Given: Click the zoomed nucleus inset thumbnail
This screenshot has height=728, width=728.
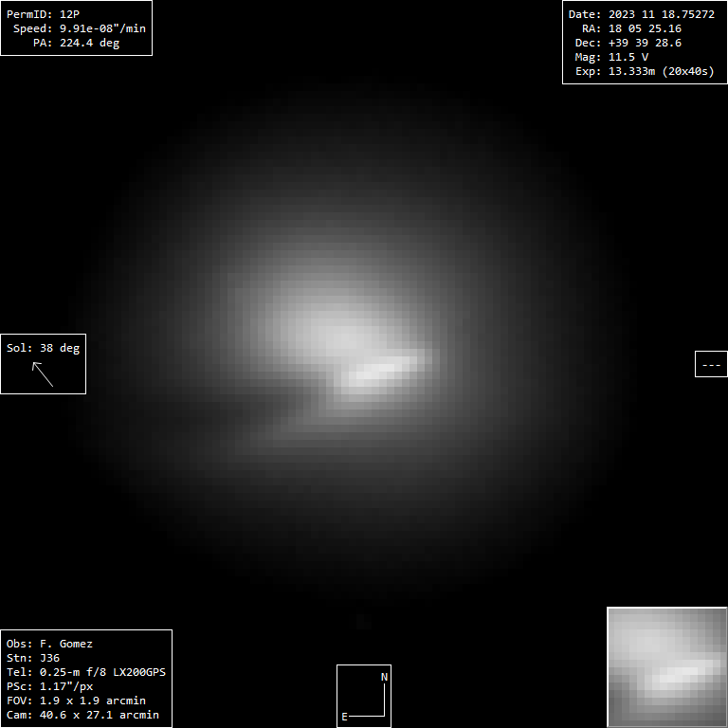Looking at the screenshot, I should click(667, 667).
